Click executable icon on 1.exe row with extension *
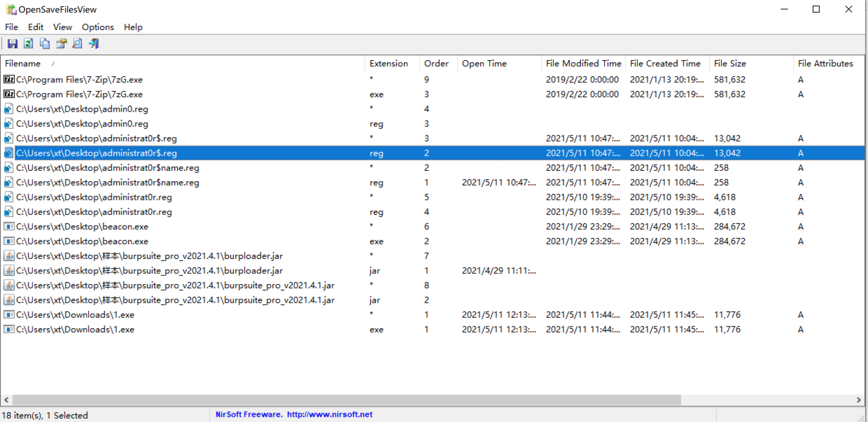The image size is (868, 422). (x=9, y=315)
